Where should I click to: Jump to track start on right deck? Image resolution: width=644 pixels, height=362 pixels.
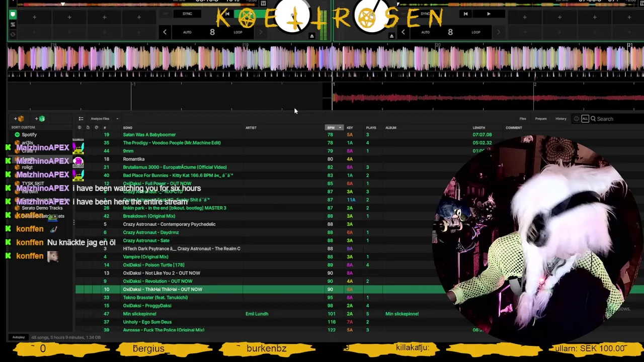(x=465, y=14)
